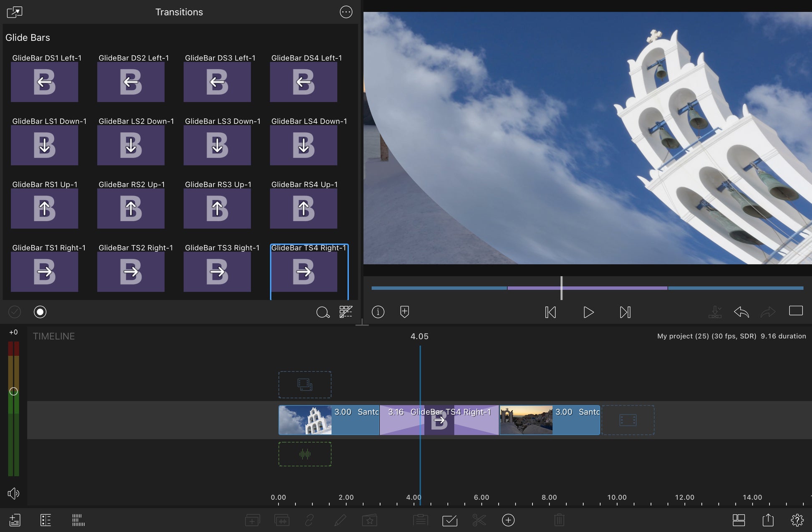The width and height of the screenshot is (812, 532).
Task: Toggle the record circle button
Action: (40, 312)
